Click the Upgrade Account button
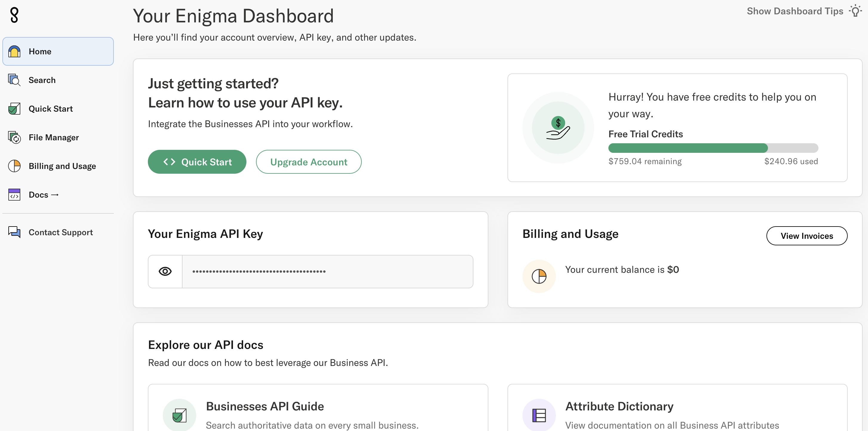Screen dimensions: 868x431 point(309,162)
